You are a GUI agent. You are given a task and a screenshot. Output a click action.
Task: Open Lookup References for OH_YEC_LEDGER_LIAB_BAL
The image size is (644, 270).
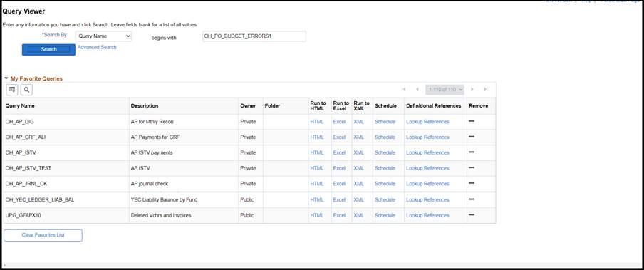click(427, 199)
